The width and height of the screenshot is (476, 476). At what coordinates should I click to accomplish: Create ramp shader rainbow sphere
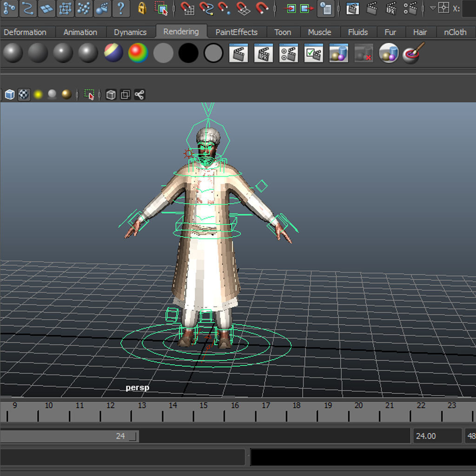138,53
